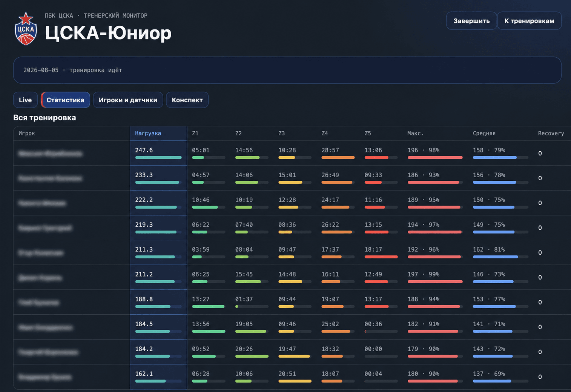
Task: Click the load value 233.3
Action: (x=144, y=175)
